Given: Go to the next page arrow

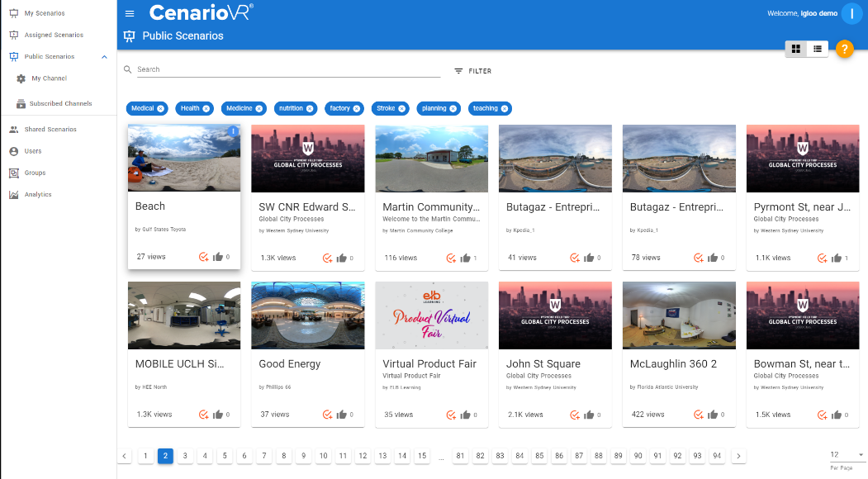Looking at the screenshot, I should (x=738, y=456).
